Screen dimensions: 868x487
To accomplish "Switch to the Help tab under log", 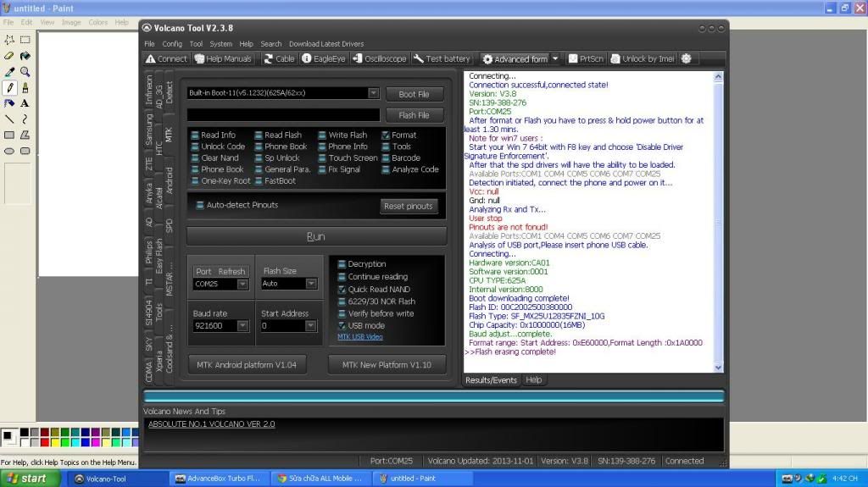I will (534, 379).
